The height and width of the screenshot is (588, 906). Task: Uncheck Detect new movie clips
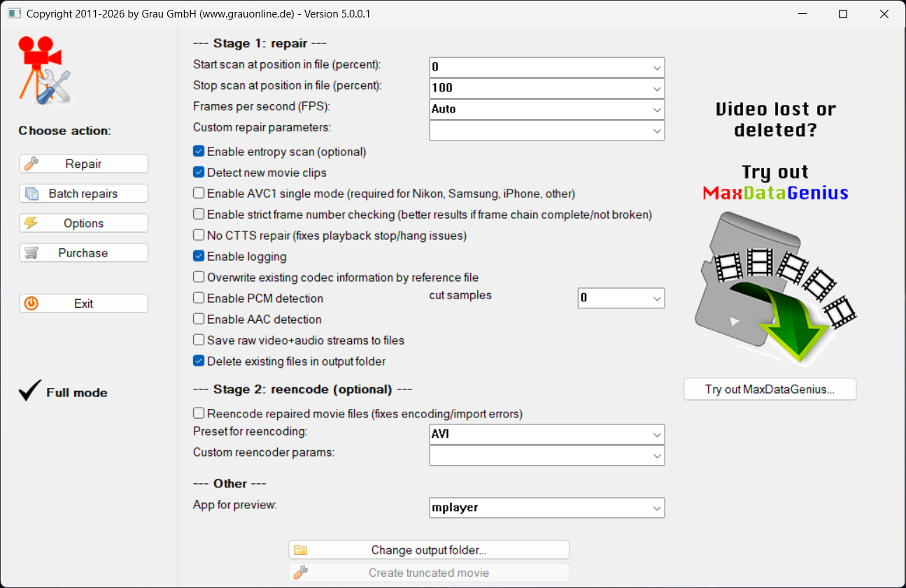[199, 173]
